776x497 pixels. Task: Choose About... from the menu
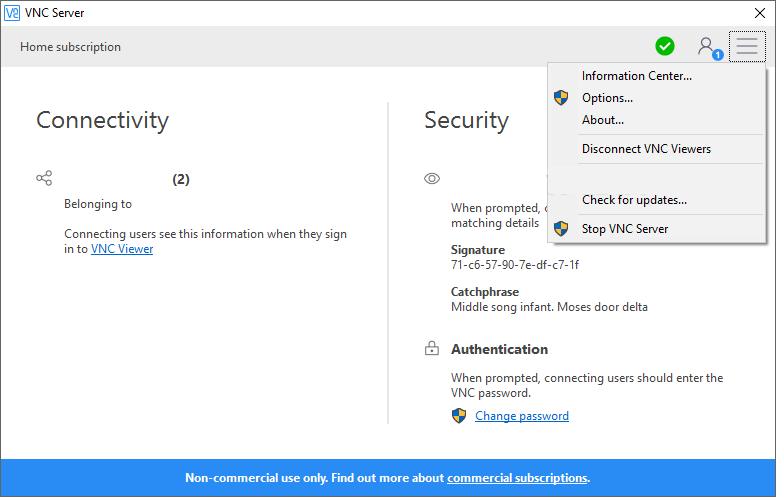[603, 120]
